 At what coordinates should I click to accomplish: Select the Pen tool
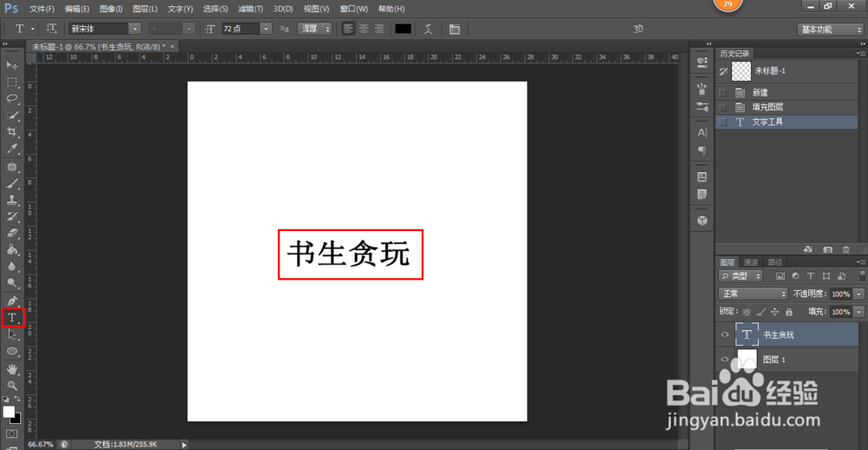pyautogui.click(x=12, y=301)
